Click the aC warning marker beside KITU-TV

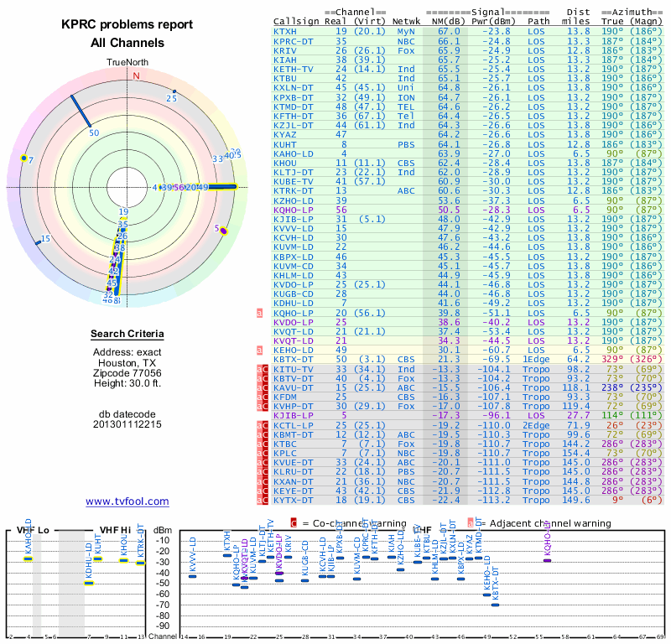coord(263,369)
